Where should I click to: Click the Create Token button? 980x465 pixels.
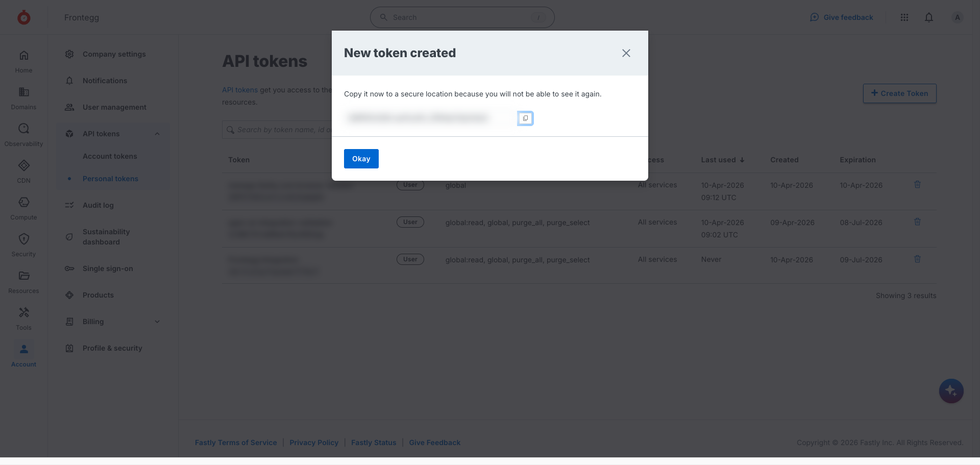pyautogui.click(x=899, y=93)
